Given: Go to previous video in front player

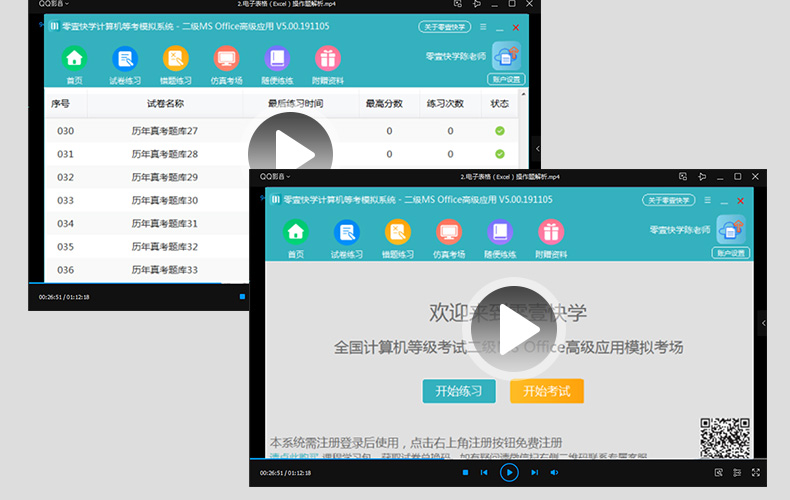Looking at the screenshot, I should (484, 472).
